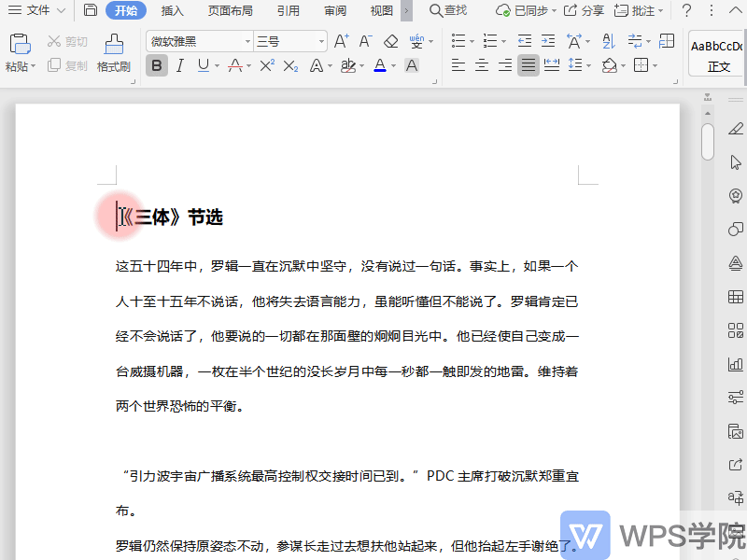Click the 已同步 sync status button

click(526, 10)
